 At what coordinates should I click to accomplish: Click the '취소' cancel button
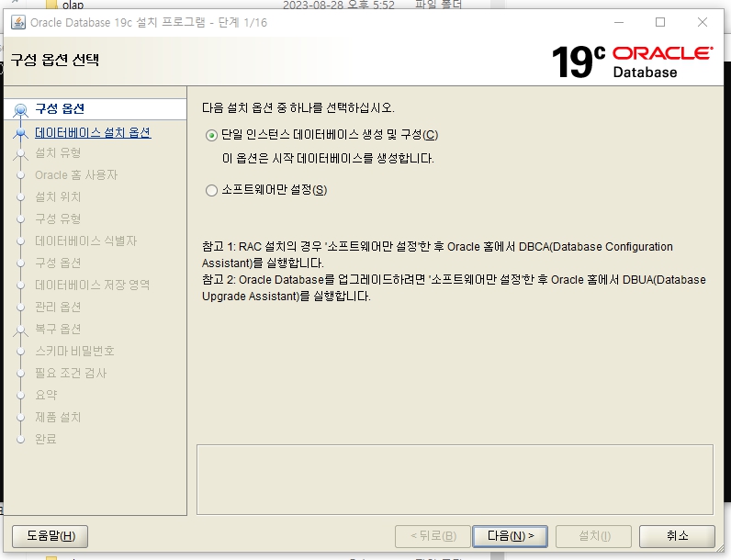[677, 536]
